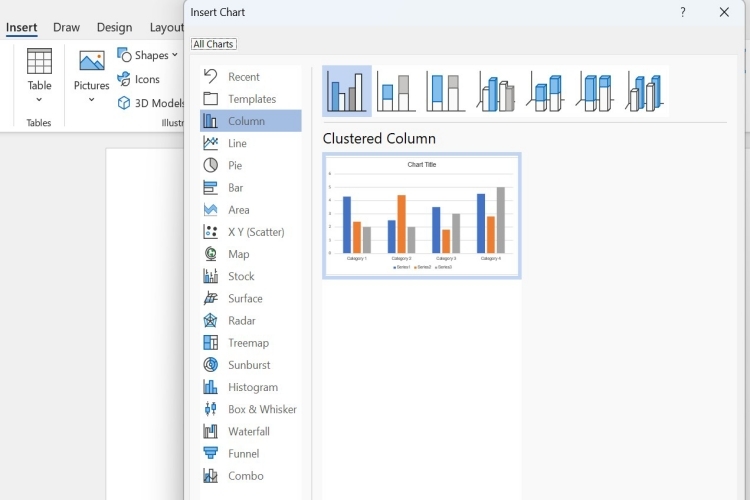Select the Sunburst chart category
This screenshot has width=750, height=500.
(x=251, y=365)
